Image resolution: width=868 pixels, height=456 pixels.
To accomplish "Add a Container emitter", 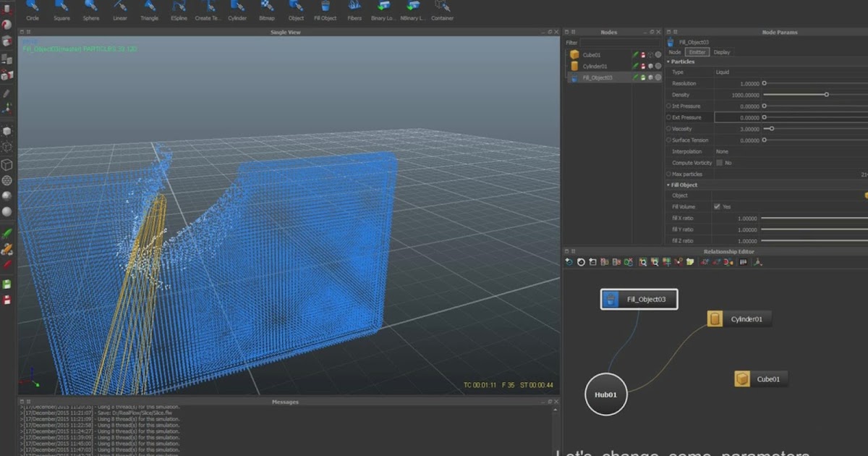I will click(x=443, y=10).
